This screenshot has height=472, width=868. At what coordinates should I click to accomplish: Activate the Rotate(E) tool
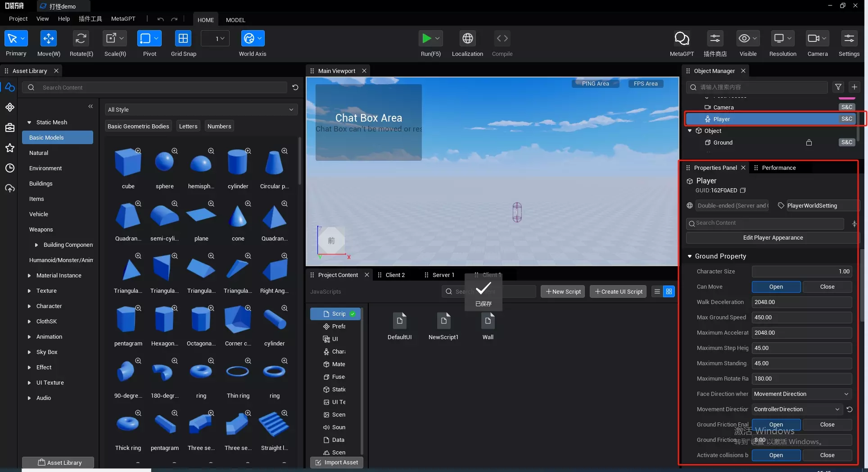click(x=81, y=39)
